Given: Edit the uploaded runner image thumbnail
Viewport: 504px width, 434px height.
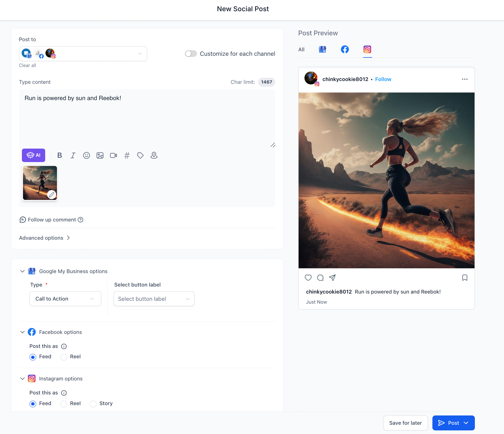Looking at the screenshot, I should pyautogui.click(x=52, y=194).
